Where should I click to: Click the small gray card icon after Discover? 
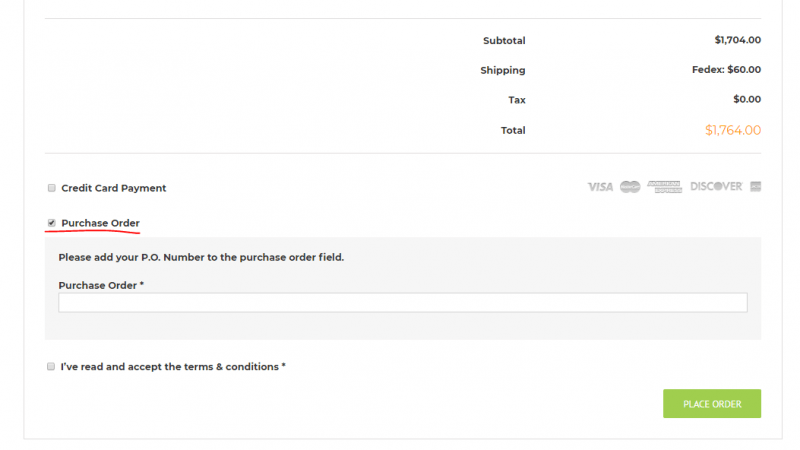point(756,187)
